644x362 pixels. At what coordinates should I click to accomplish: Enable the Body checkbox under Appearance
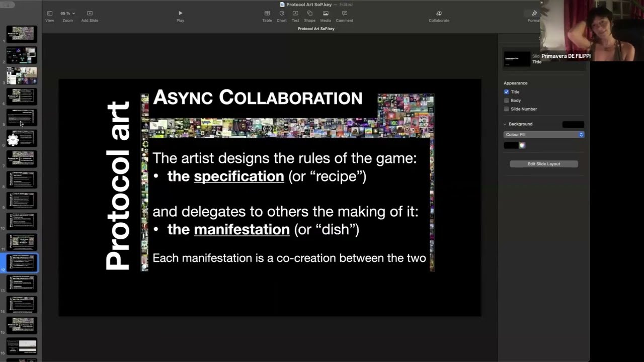click(507, 101)
